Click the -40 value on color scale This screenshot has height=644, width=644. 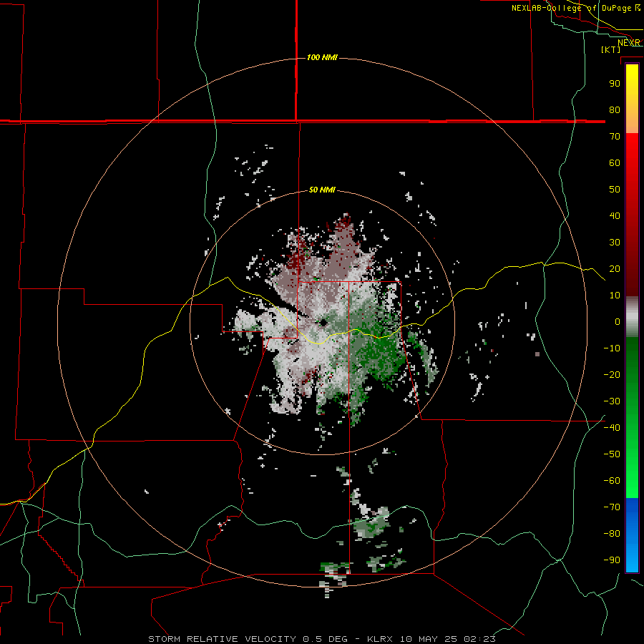[x=612, y=428]
